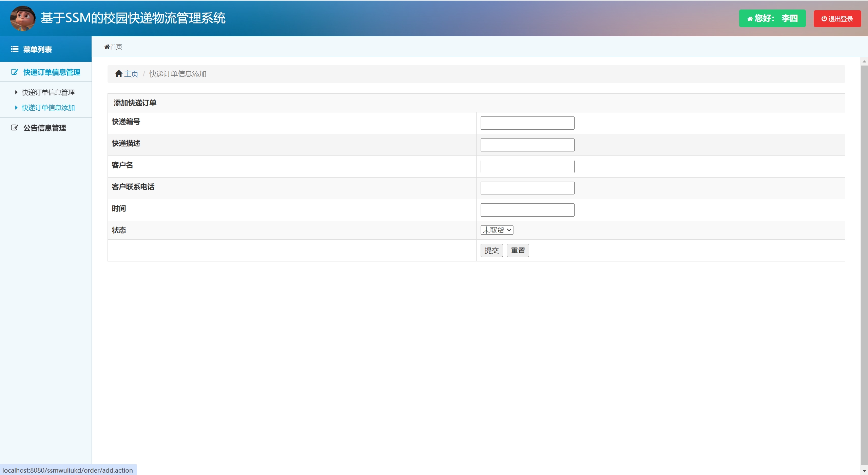Click the house icon beside 主页 breadcrumb
Viewport: 868px width, 475px height.
pos(118,74)
